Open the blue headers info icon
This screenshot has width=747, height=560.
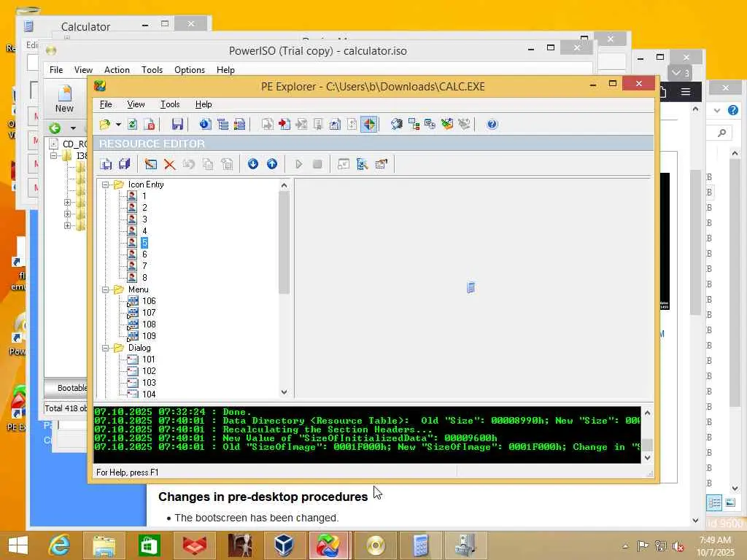[205, 125]
